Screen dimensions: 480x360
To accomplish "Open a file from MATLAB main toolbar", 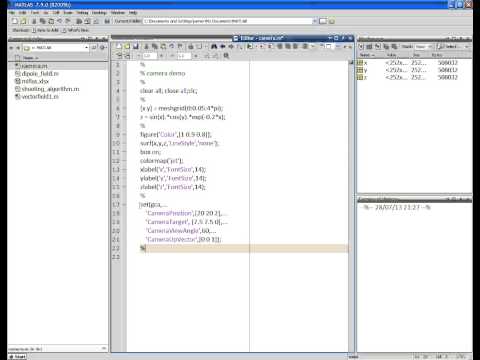I will 23,21.
